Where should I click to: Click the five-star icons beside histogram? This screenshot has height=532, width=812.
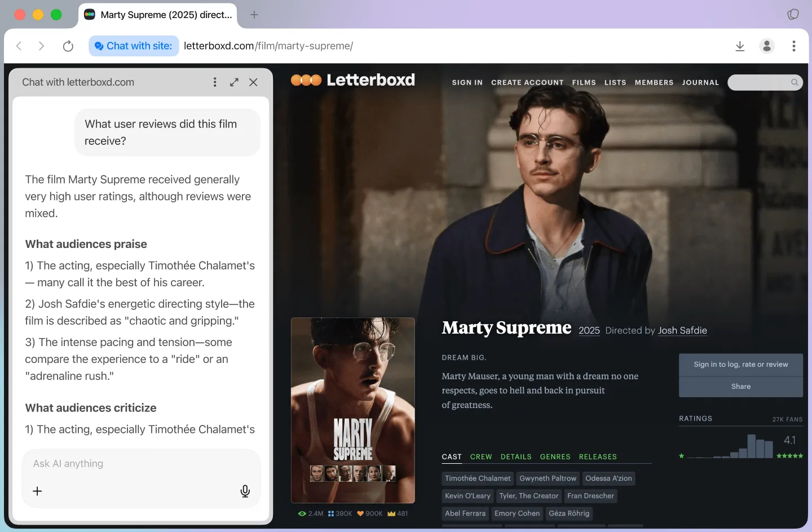click(789, 456)
